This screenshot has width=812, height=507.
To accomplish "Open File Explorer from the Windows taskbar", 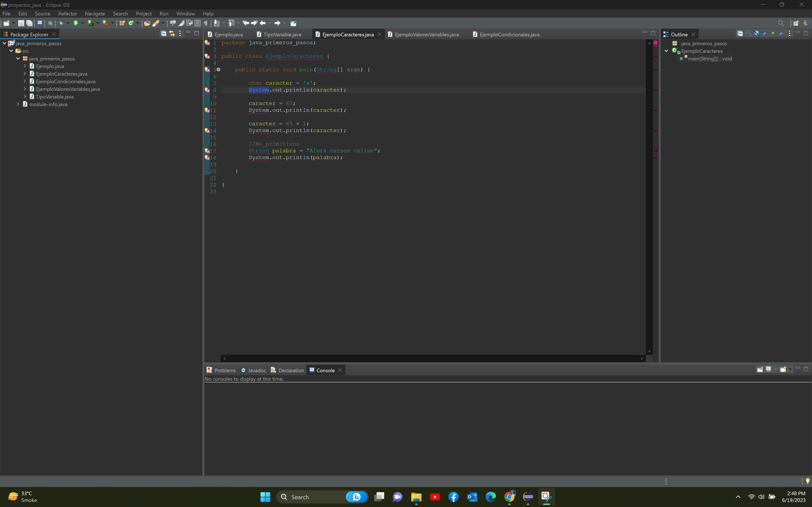I will pos(416,497).
